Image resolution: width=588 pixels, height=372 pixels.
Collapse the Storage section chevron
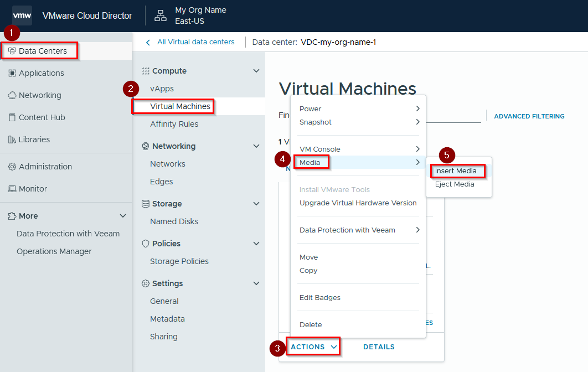[256, 204]
